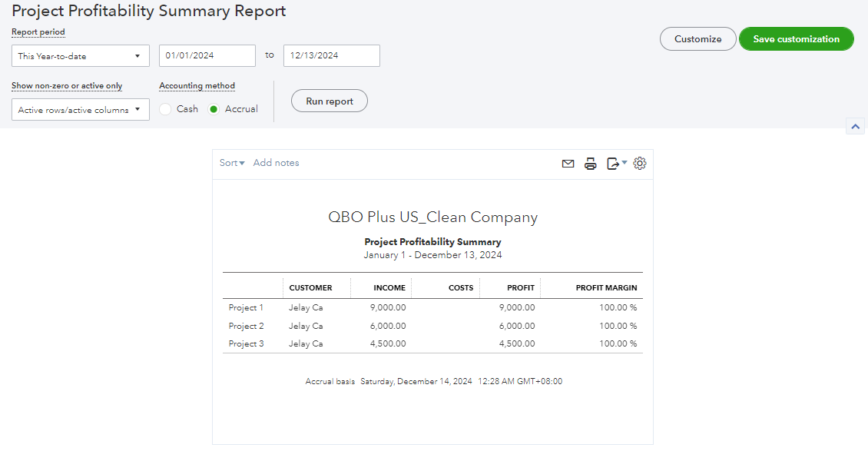This screenshot has width=868, height=471.
Task: Click the export report icon
Action: click(x=612, y=163)
